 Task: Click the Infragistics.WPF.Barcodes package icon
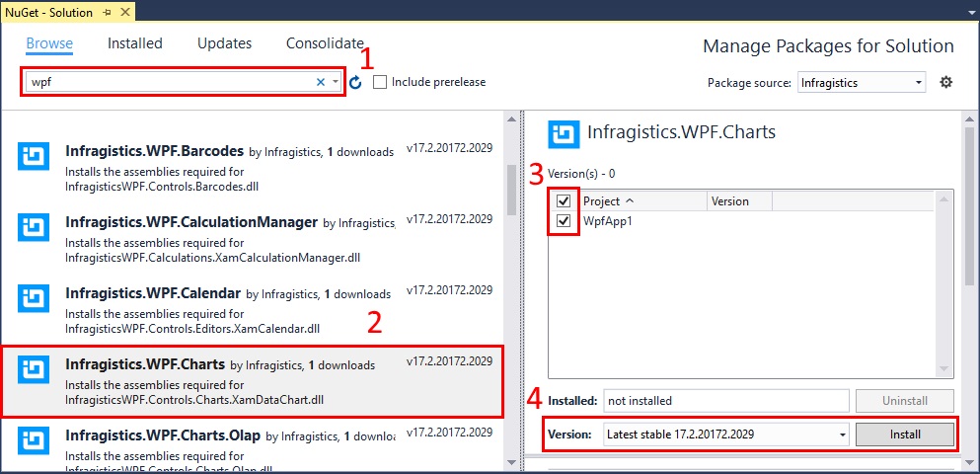34,156
